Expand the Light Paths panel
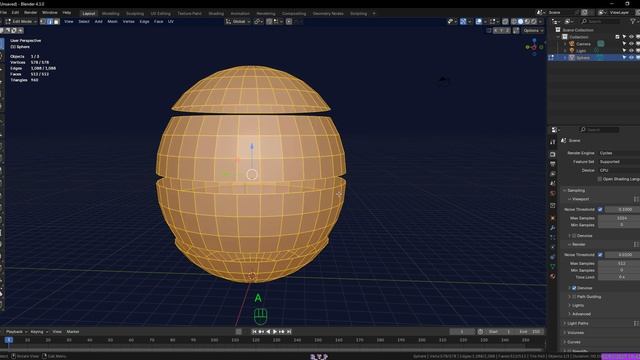The image size is (640, 360). (x=578, y=323)
